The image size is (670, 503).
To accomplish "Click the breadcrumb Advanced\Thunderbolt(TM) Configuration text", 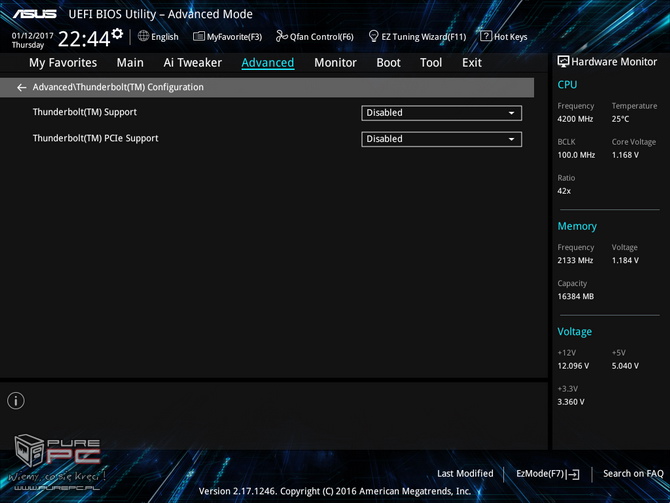I will (118, 87).
